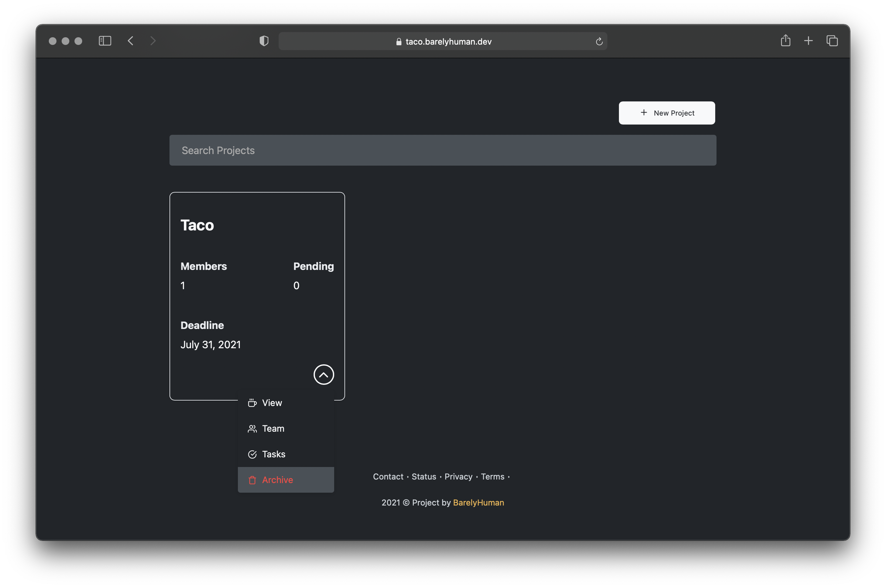The image size is (886, 588).
Task: Collapse the Taco card options menu via chevron
Action: (x=324, y=374)
